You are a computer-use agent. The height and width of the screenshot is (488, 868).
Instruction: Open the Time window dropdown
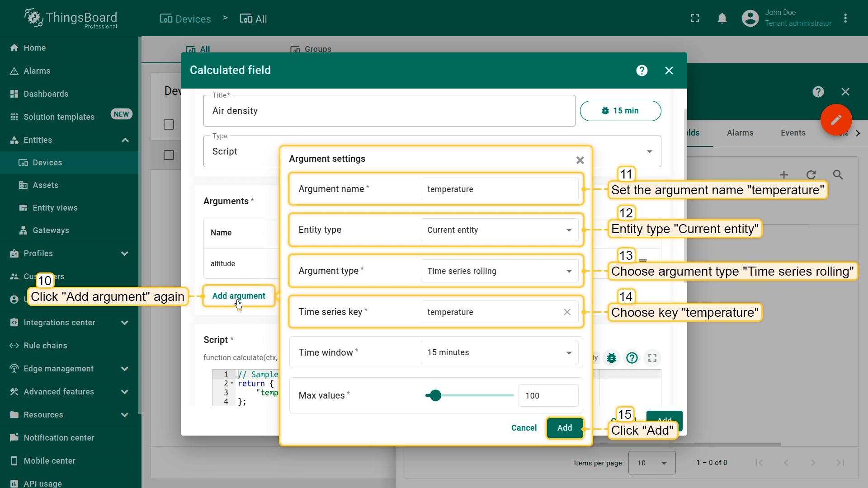499,352
